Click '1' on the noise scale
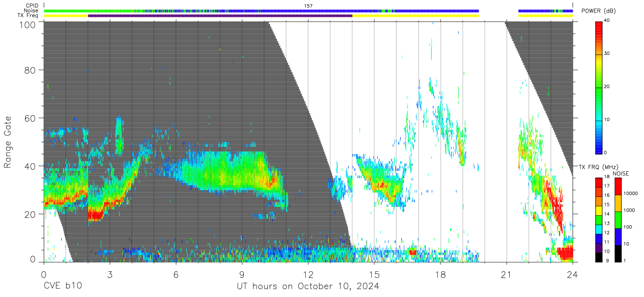Screen dimensions: 644x297 [625, 260]
